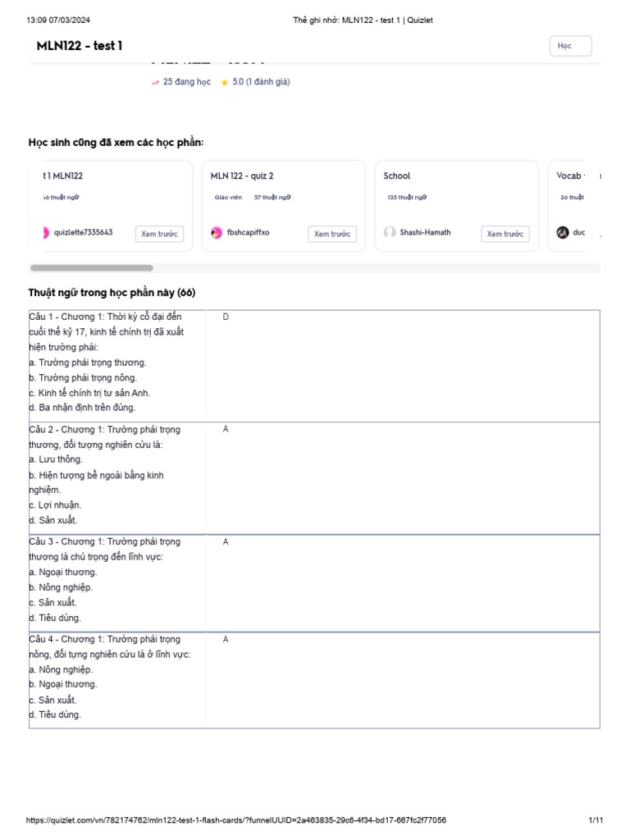
Task: Open the MLN 122 - quiz 2 title
Action: click(x=242, y=176)
